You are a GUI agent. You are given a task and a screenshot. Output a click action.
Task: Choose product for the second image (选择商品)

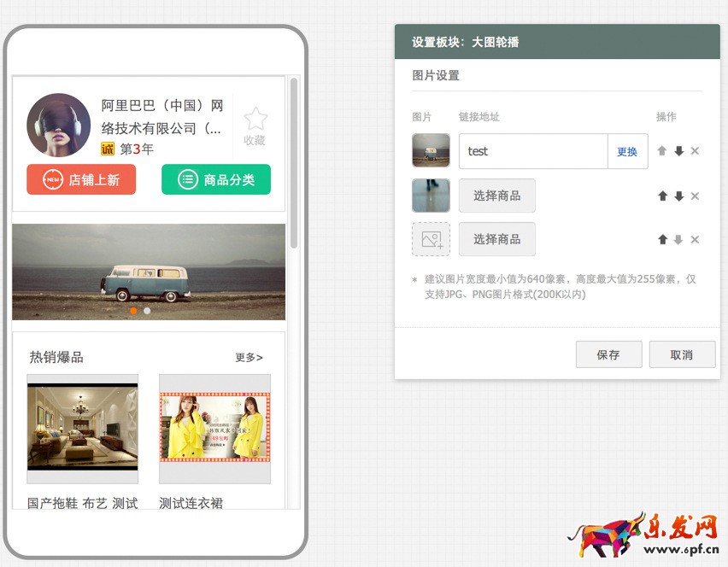(x=496, y=196)
